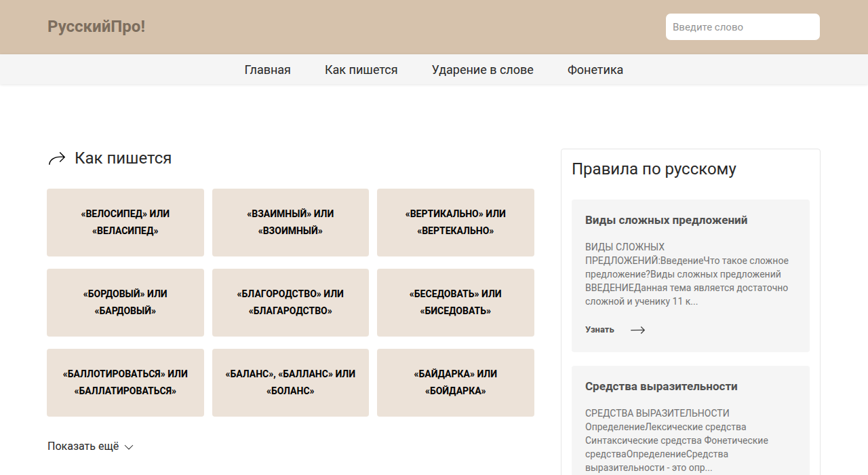Click the chevron next to Показать ещё
868x475 pixels.
129,447
